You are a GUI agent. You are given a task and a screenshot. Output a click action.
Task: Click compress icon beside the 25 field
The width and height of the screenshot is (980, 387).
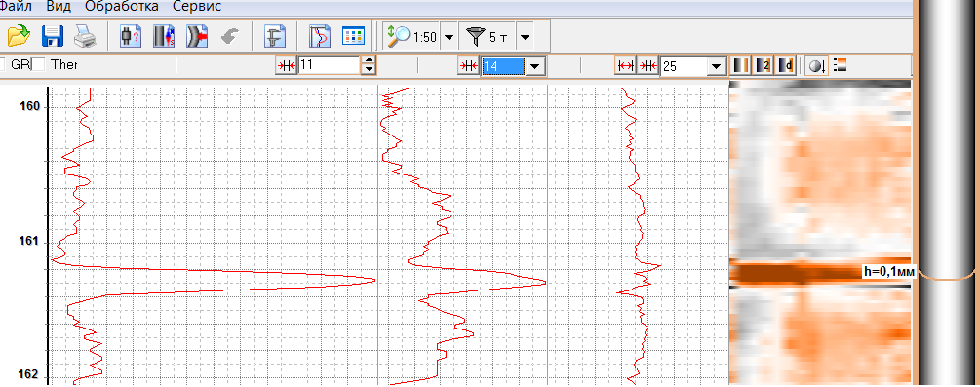[x=648, y=65]
